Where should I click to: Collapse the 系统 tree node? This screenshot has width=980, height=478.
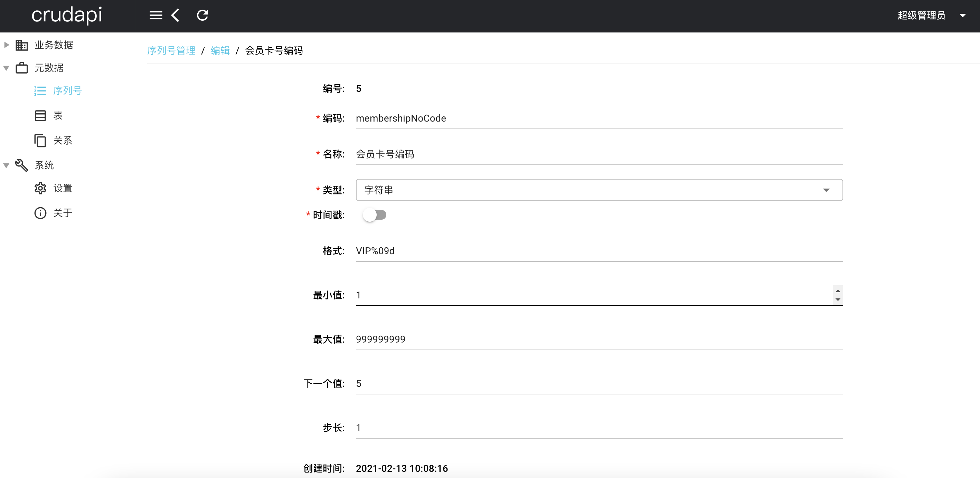7,165
